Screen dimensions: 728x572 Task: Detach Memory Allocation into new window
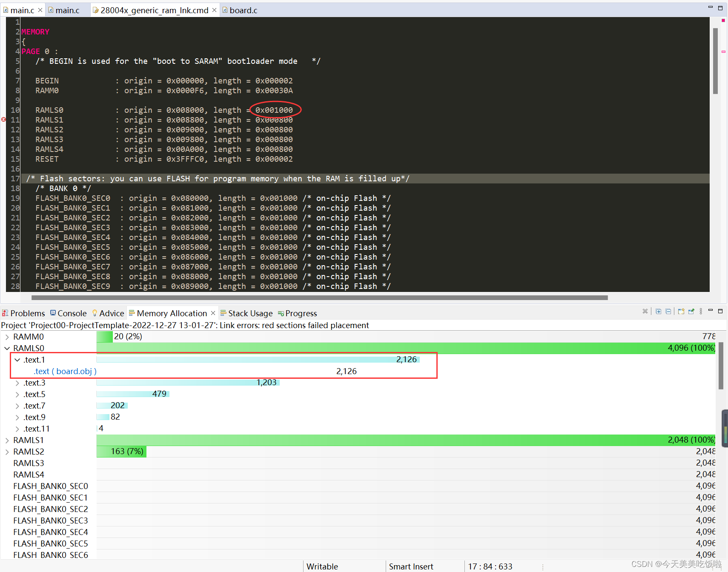coord(681,311)
